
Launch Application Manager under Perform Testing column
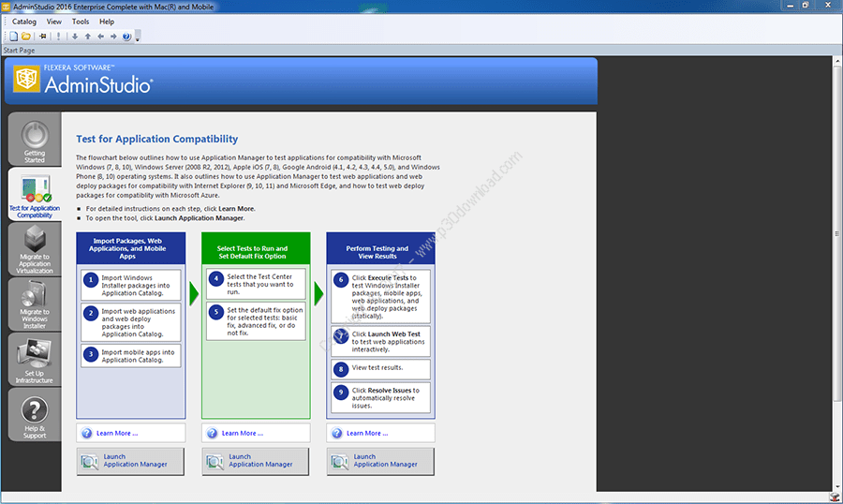coord(380,461)
